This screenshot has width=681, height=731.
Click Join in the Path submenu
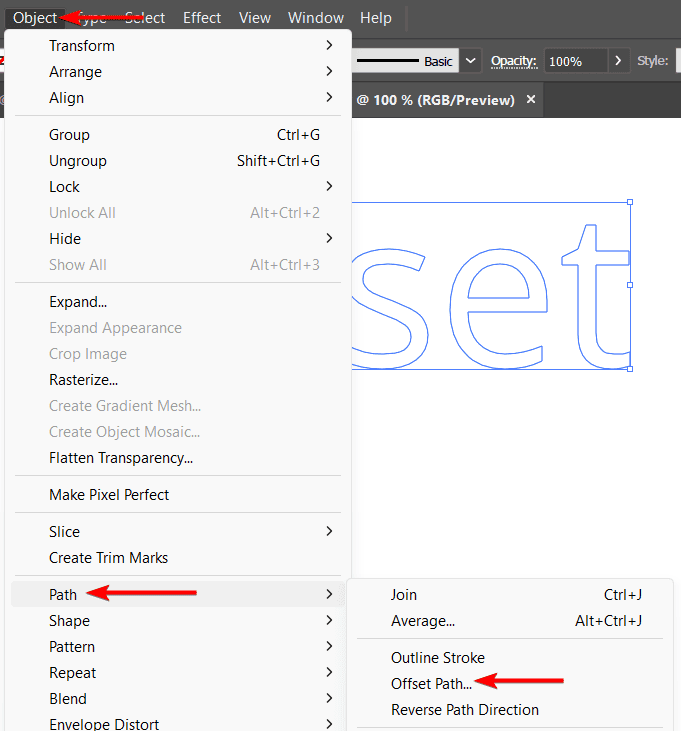coord(404,595)
